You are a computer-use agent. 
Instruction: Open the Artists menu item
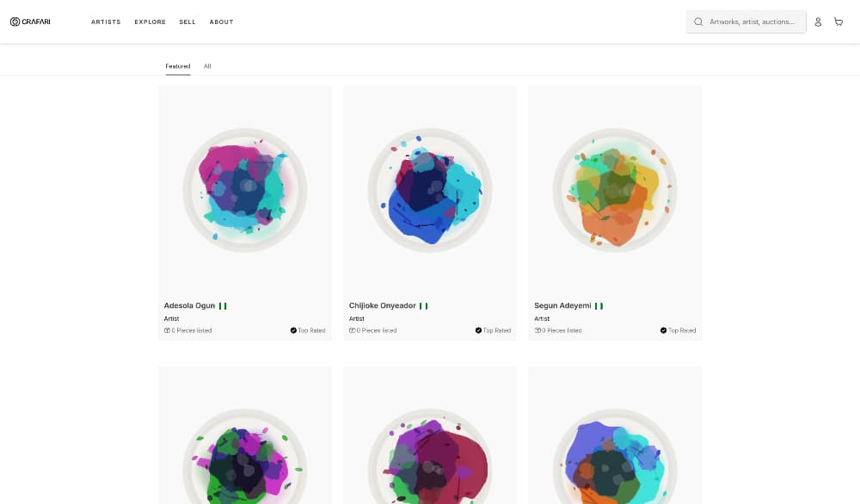[106, 22]
